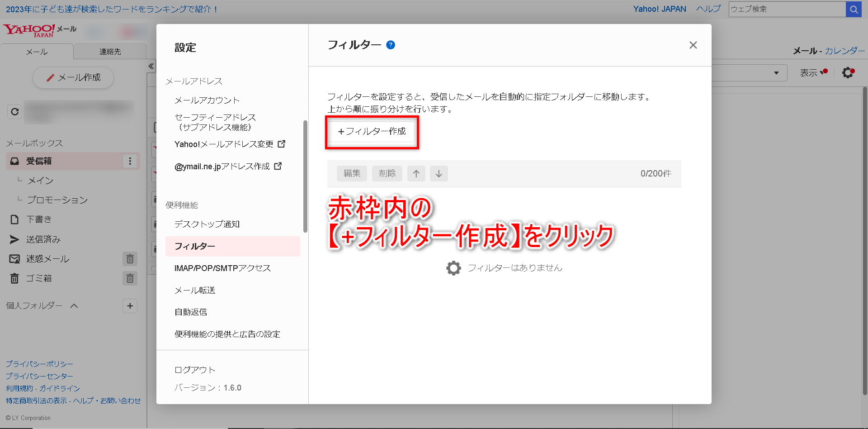The image size is (868, 429).
Task: Click the ウェブ検索 input field
Action: click(787, 9)
